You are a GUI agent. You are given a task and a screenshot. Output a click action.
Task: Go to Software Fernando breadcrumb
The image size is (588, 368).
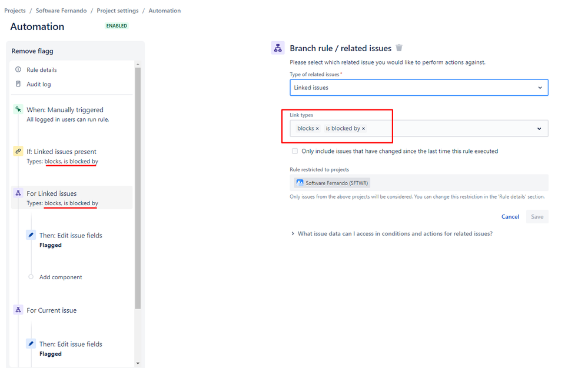pos(61,11)
